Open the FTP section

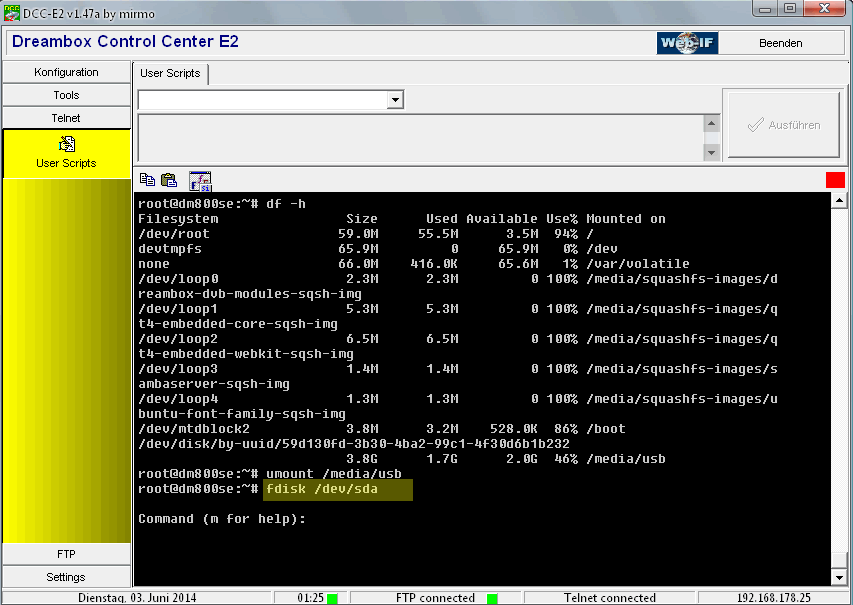tap(66, 554)
